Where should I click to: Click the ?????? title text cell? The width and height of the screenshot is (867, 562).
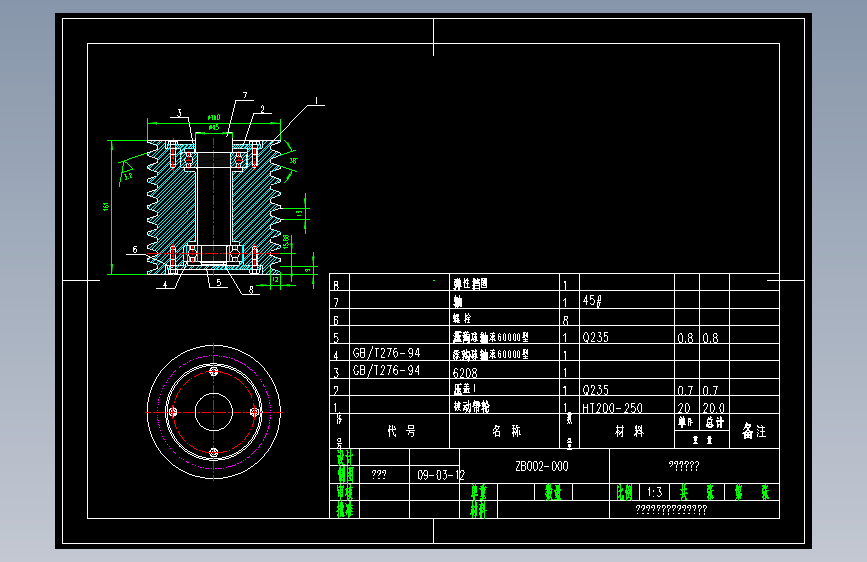[x=684, y=466]
